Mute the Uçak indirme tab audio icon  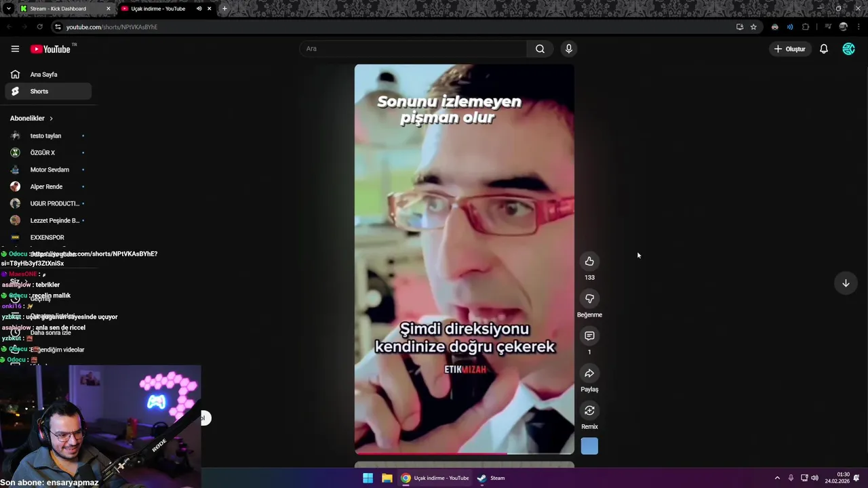click(199, 9)
